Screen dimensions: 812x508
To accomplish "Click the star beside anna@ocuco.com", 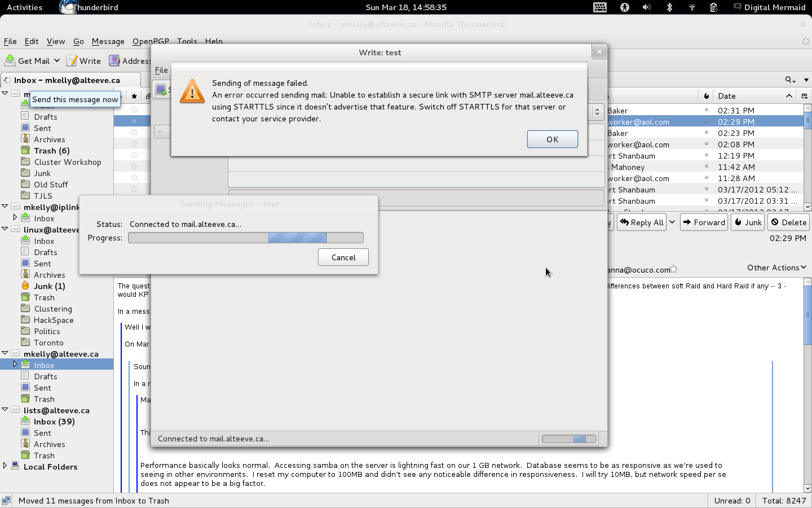I will 673,269.
